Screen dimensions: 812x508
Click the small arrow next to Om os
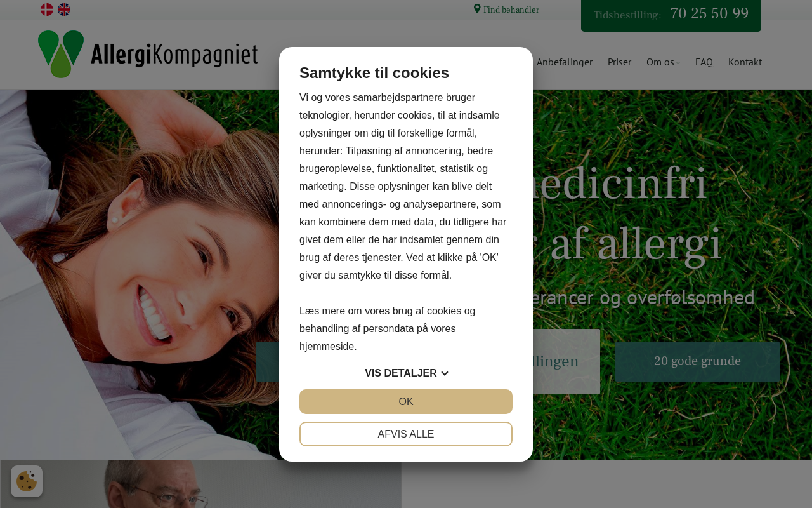coord(678,63)
